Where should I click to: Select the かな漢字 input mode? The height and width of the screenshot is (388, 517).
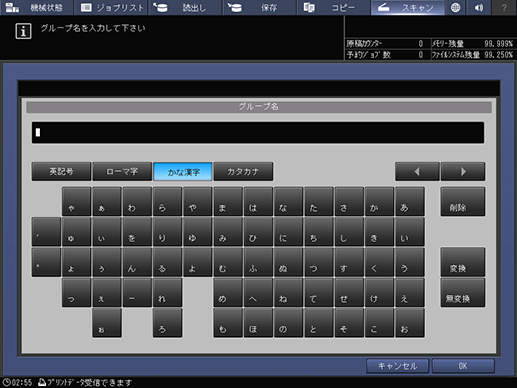click(183, 172)
